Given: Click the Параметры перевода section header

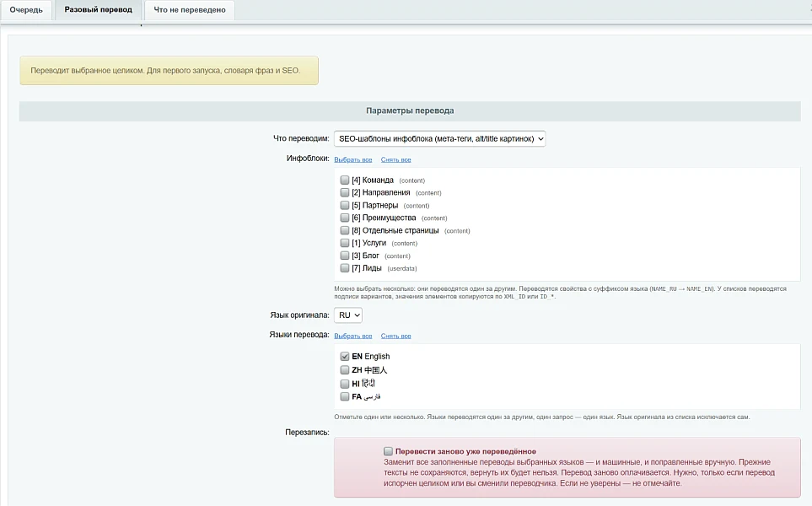Looking at the screenshot, I should tap(410, 110).
